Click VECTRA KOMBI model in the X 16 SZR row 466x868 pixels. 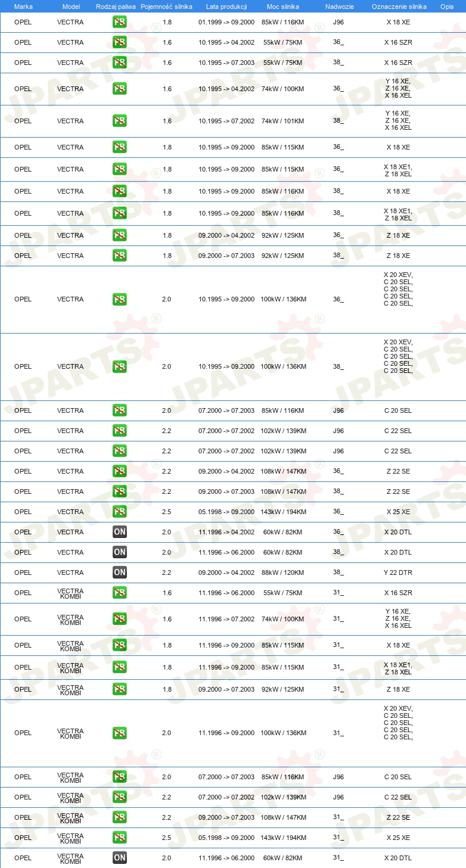click(x=70, y=593)
